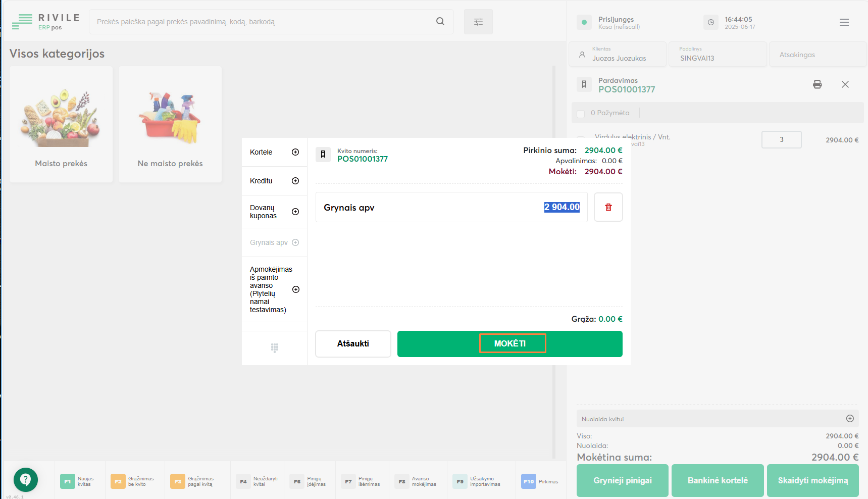Toggle the Pažymėta select-all checkbox
This screenshot has width=868, height=499.
pos(581,114)
